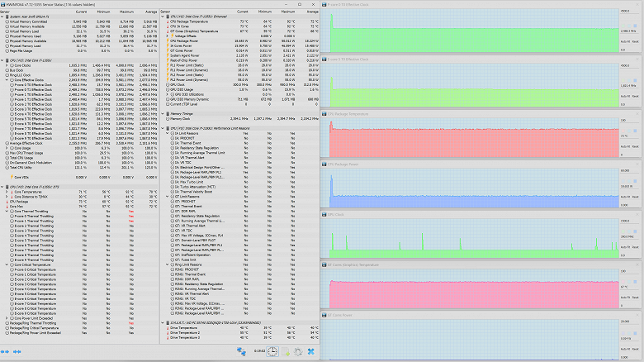
Task: Expand the Core Clocks tree node
Action: click(x=7, y=65)
